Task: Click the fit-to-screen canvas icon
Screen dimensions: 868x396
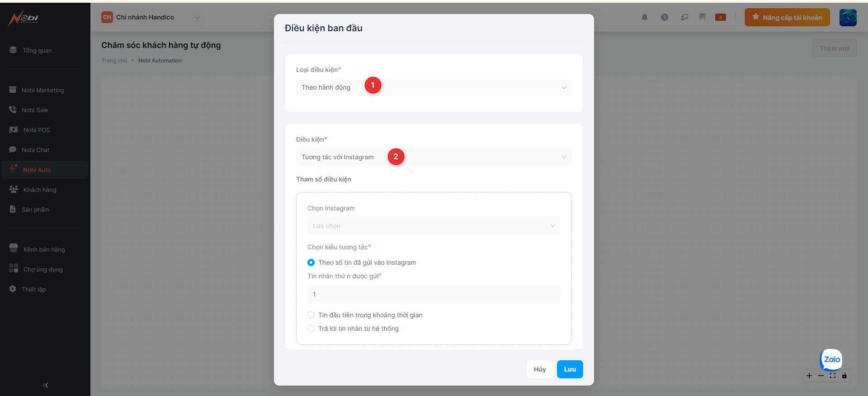Action: pos(833,376)
